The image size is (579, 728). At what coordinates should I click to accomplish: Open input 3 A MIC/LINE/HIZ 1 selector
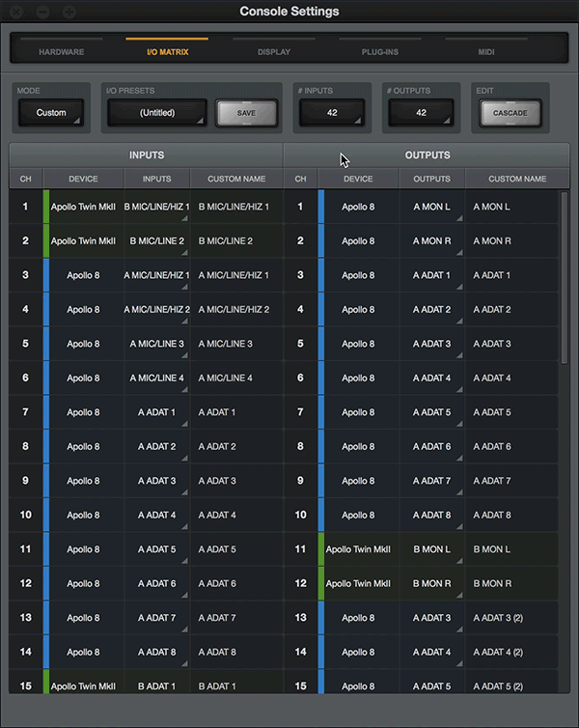156,275
